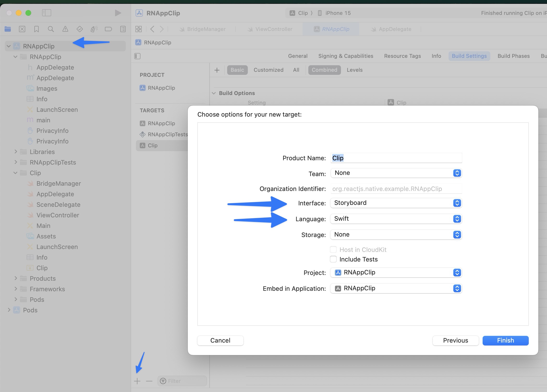Open the Breakpoint navigator icon
This screenshot has width=547, height=392.
click(x=108, y=29)
